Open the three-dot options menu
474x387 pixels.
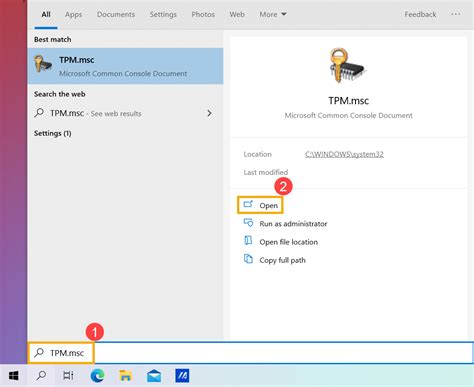tap(456, 14)
